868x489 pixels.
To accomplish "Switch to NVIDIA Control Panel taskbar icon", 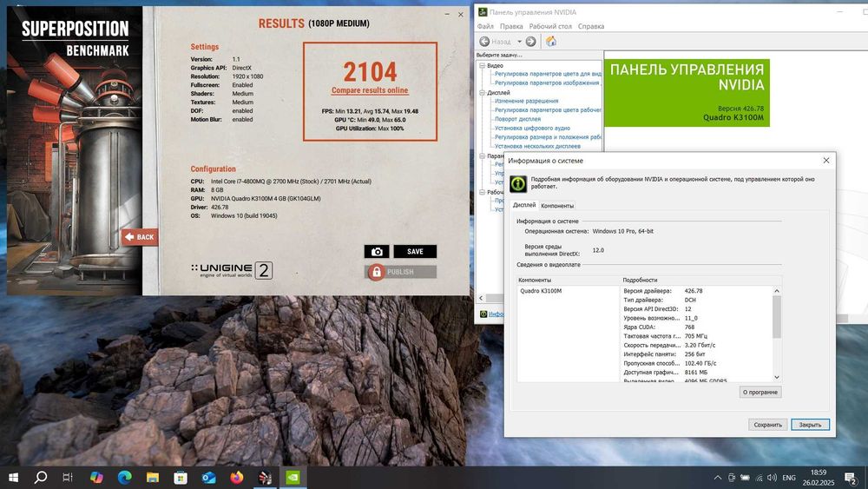I will [x=293, y=478].
